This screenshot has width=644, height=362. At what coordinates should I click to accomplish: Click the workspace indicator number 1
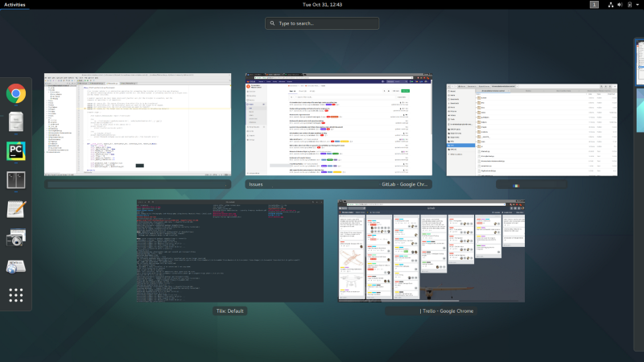pyautogui.click(x=594, y=5)
